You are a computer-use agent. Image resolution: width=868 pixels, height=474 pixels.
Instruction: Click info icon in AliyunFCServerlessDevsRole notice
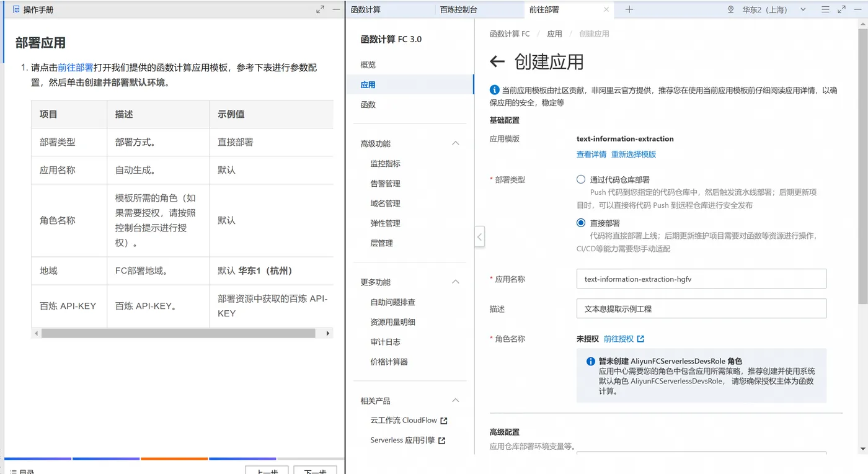point(591,361)
